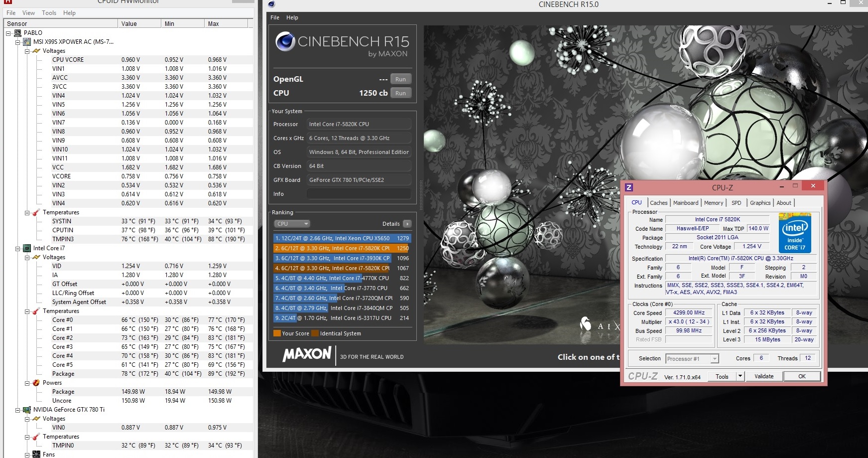Click the MSI motherboard chip icon
868x458 pixels.
27,42
